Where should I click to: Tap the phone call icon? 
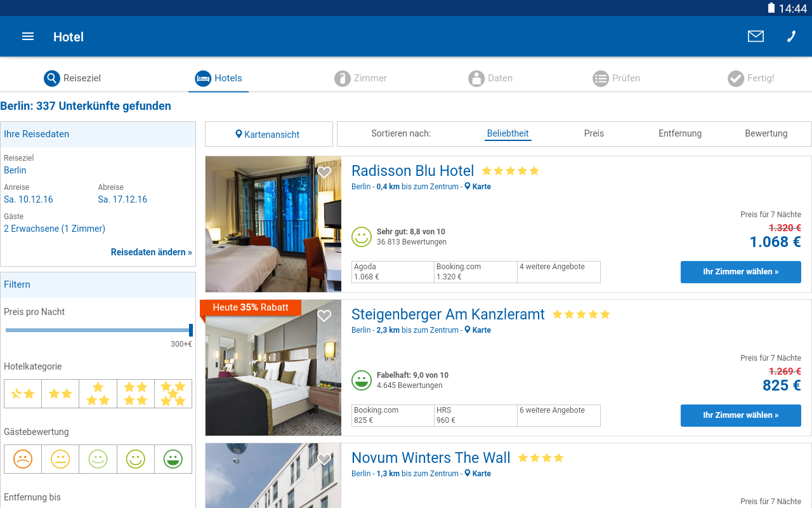point(791,36)
